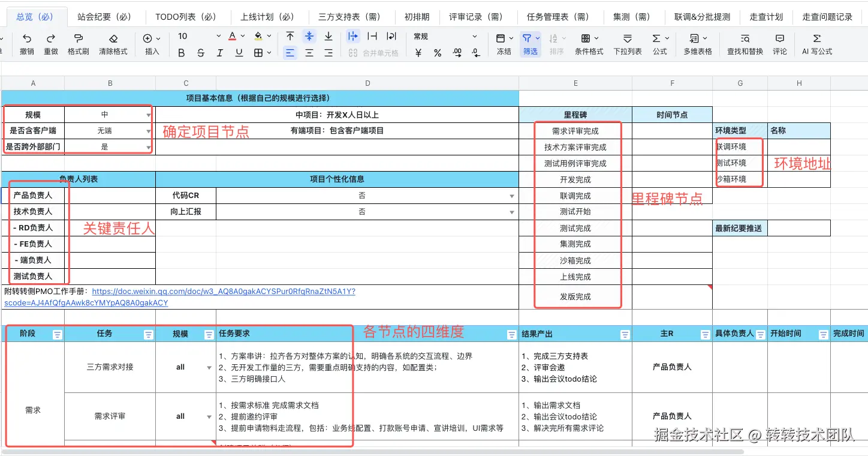Click the yellow fill color bucket
The width and height of the screenshot is (868, 456).
point(258,37)
